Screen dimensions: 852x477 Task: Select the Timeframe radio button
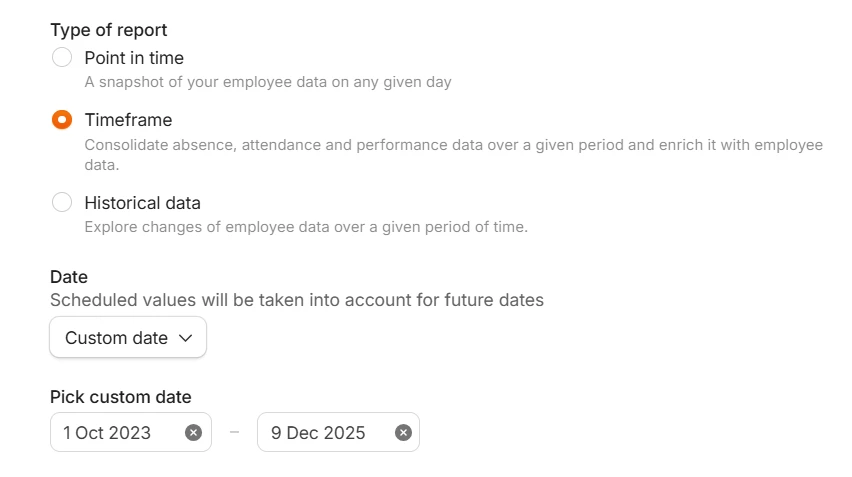coord(62,120)
